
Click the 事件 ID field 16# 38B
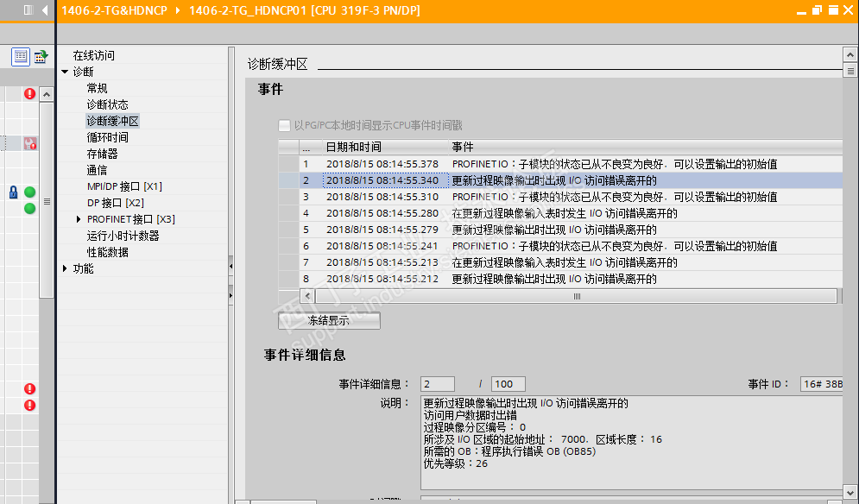[821, 384]
